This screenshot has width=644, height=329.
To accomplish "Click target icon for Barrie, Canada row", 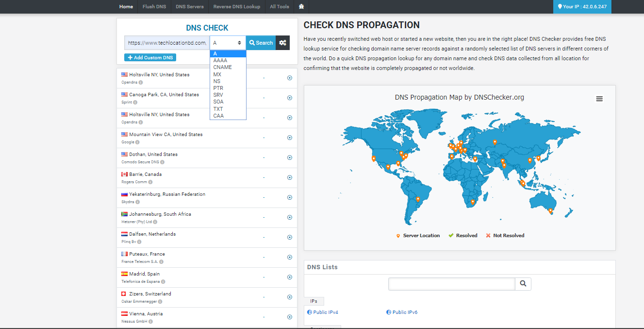I will (x=290, y=177).
